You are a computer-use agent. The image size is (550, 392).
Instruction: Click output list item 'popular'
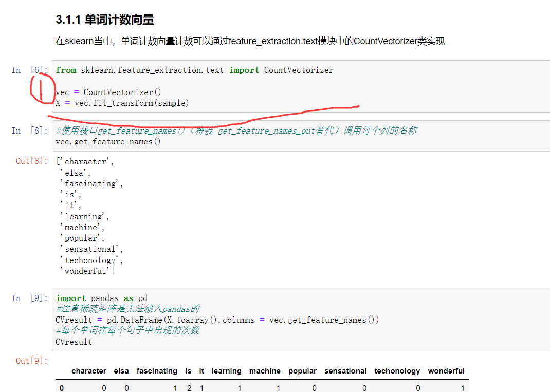(x=82, y=238)
